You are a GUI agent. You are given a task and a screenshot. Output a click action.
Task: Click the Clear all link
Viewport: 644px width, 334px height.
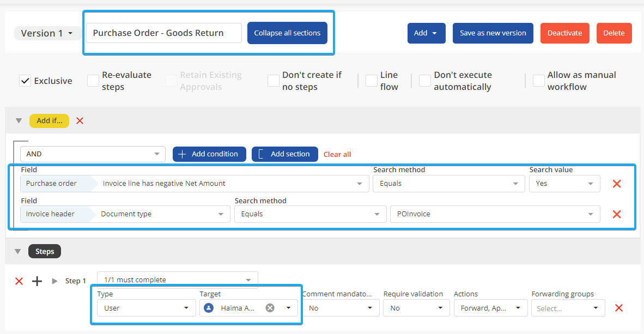click(337, 154)
